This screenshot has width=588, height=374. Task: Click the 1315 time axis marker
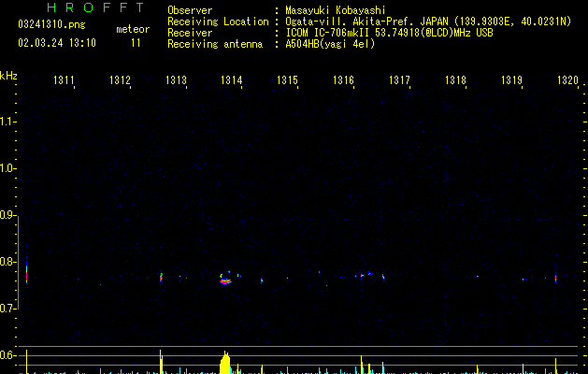pyautogui.click(x=287, y=79)
